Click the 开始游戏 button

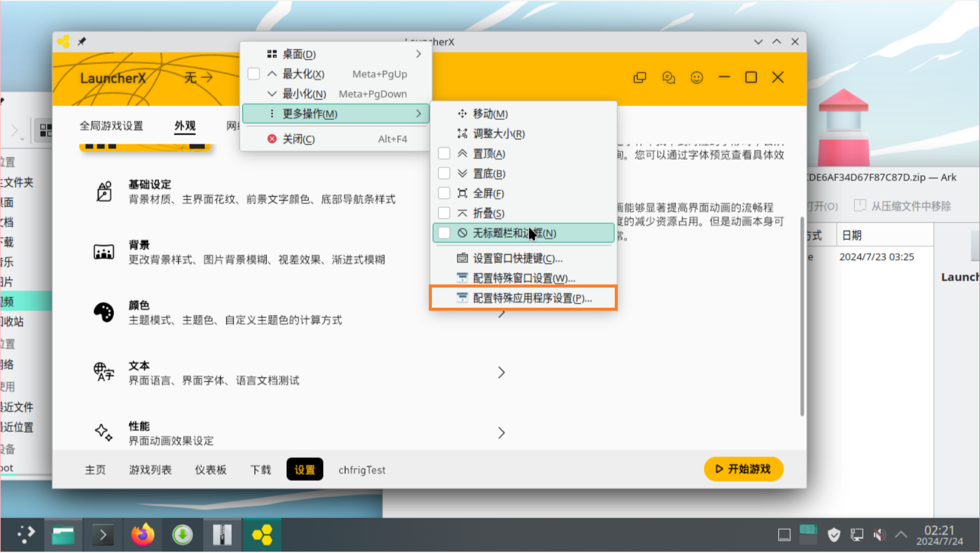tap(743, 469)
